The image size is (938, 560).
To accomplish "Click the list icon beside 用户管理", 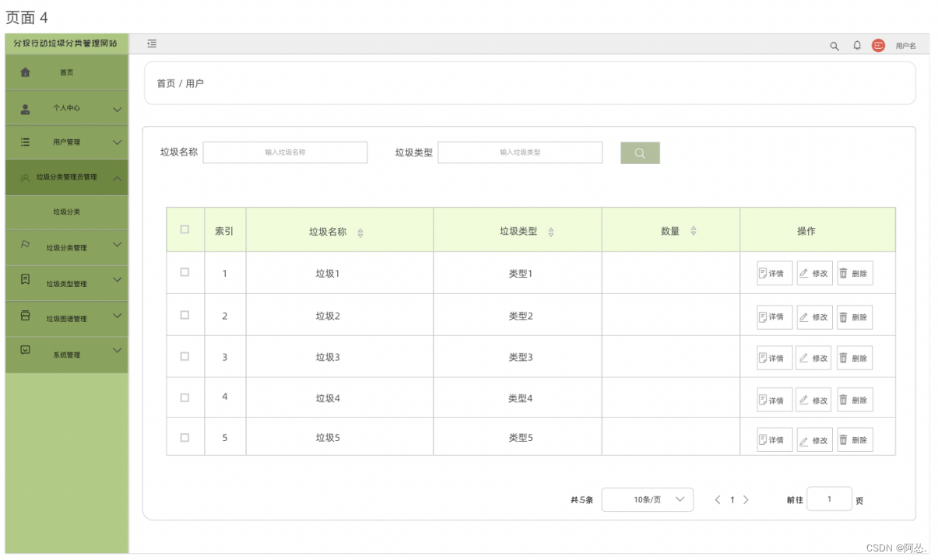I will [x=25, y=142].
